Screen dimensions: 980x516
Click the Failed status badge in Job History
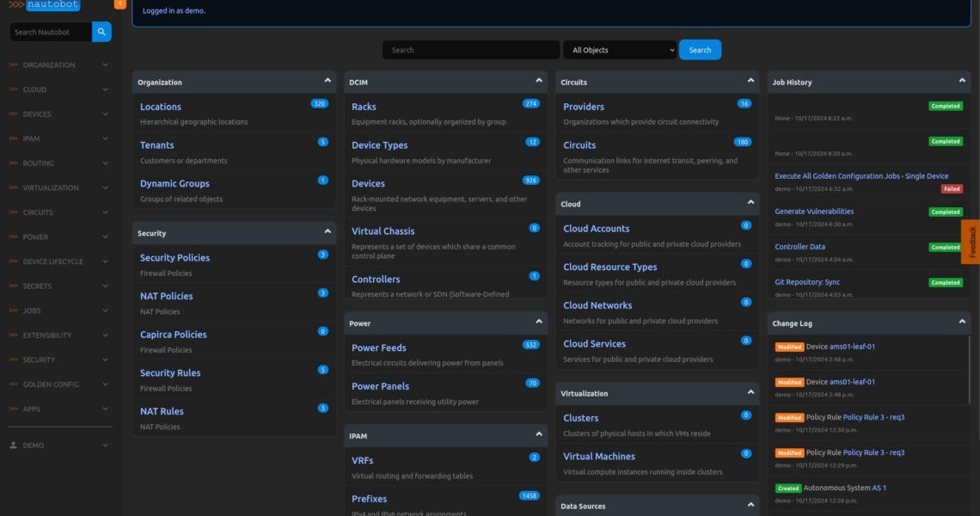[x=952, y=188]
